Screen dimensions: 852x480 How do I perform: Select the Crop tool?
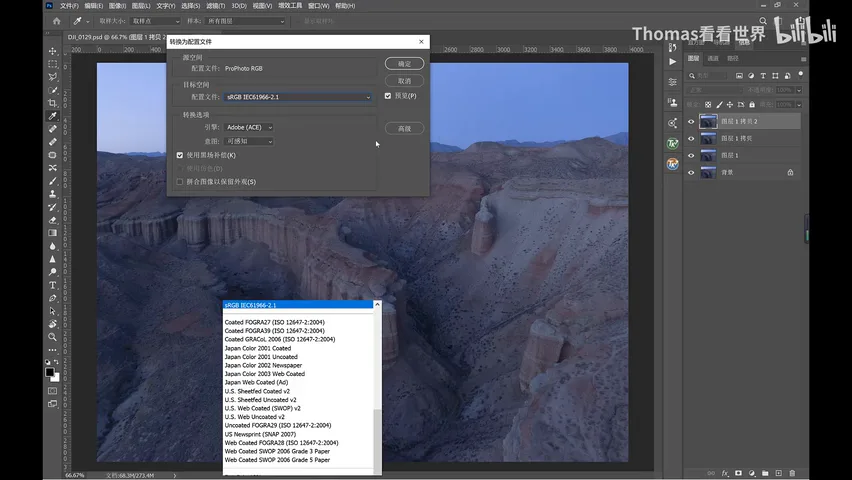click(53, 103)
